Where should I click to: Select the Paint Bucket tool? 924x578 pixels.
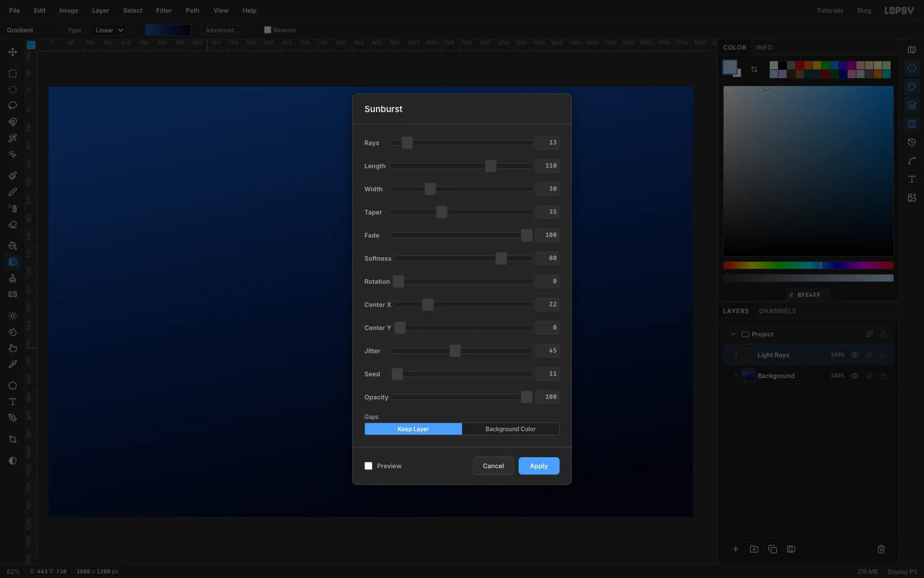click(x=13, y=246)
